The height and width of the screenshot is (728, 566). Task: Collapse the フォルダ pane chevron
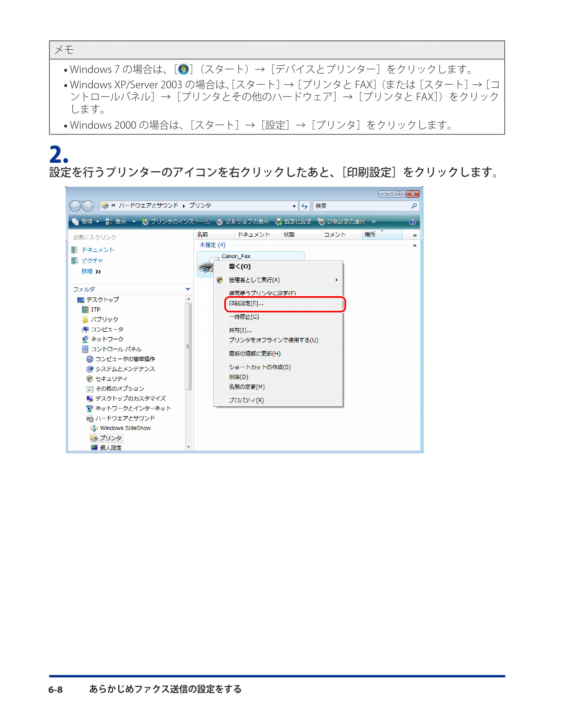[188, 289]
